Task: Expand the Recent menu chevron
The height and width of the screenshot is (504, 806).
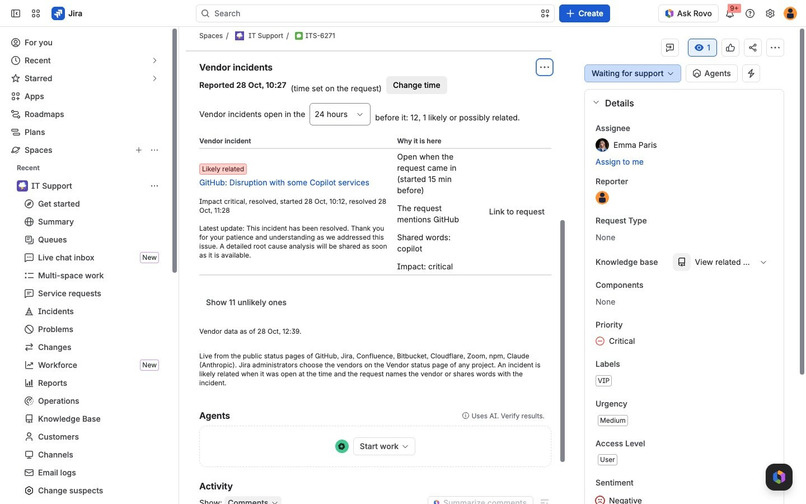Action: click(x=154, y=61)
